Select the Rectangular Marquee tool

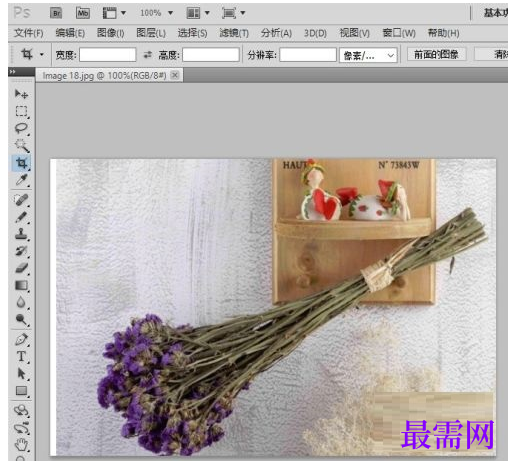pyautogui.click(x=21, y=111)
